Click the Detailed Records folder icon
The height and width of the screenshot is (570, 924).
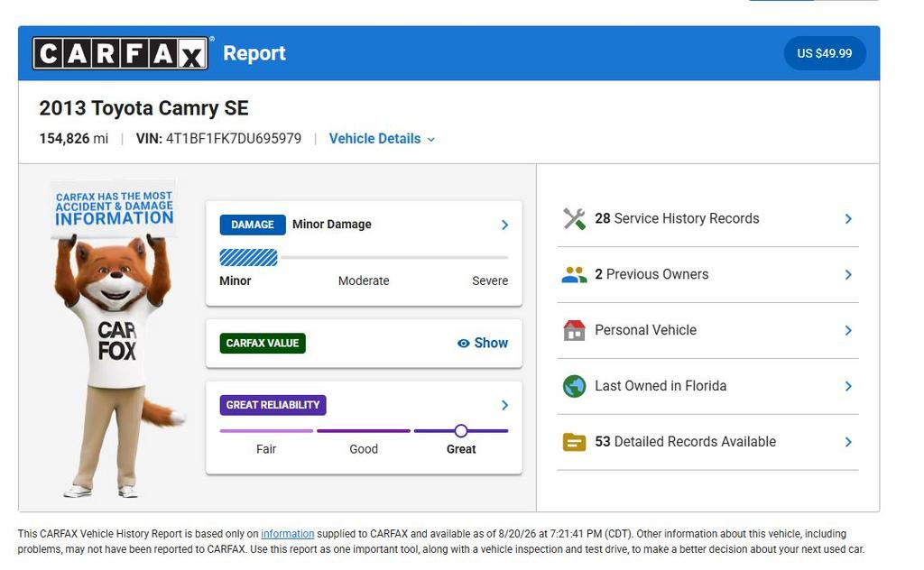tap(574, 442)
